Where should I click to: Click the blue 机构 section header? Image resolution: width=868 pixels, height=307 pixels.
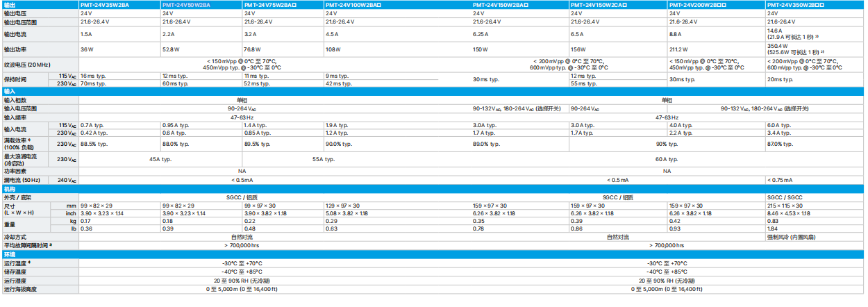coord(10,188)
